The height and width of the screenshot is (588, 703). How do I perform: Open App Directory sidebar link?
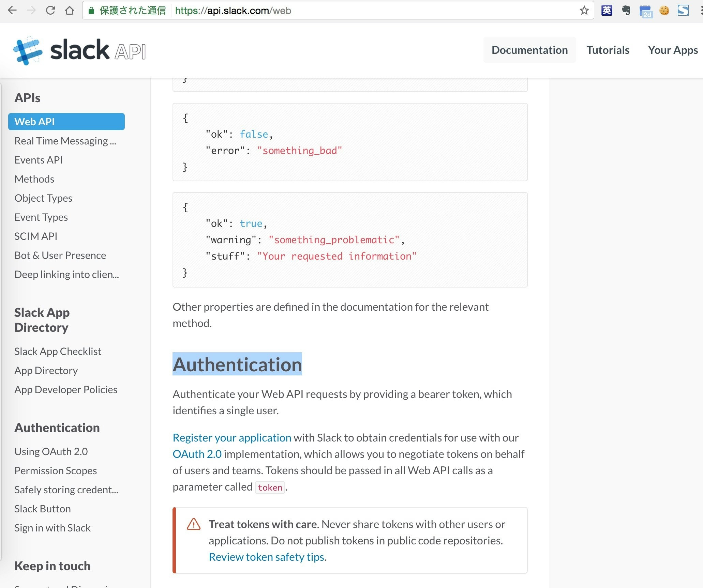tap(46, 370)
